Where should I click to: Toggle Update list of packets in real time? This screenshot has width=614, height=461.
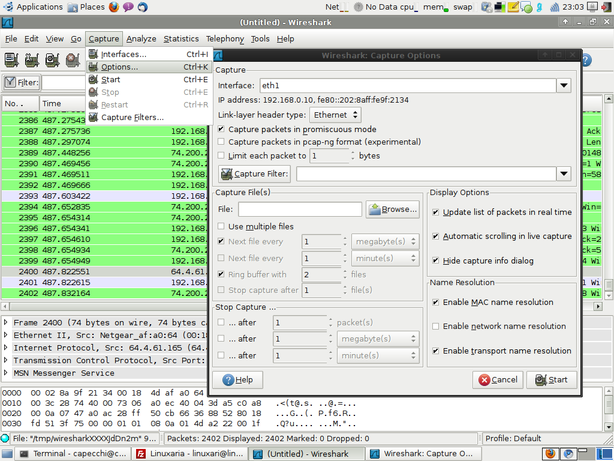point(435,212)
